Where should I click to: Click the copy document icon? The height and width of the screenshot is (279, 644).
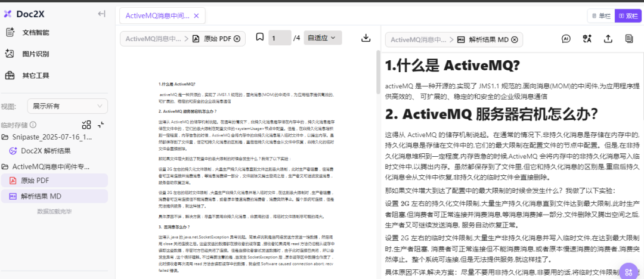click(x=628, y=39)
